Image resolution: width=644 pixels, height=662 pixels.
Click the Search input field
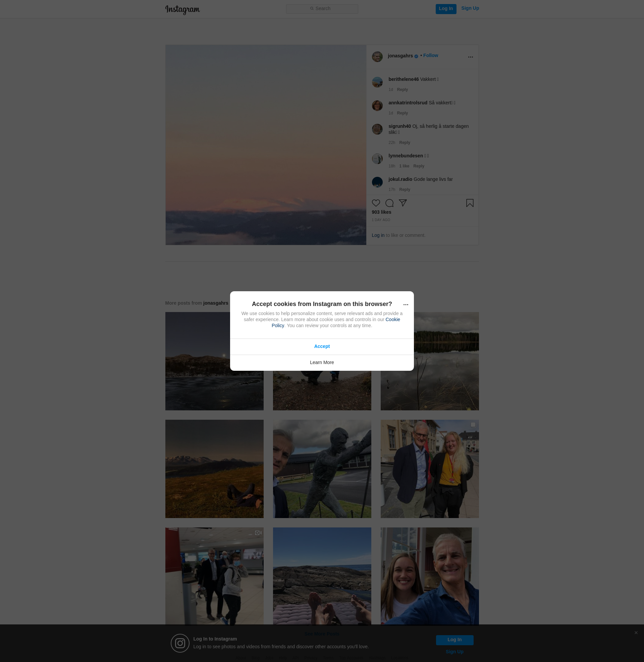click(x=322, y=9)
